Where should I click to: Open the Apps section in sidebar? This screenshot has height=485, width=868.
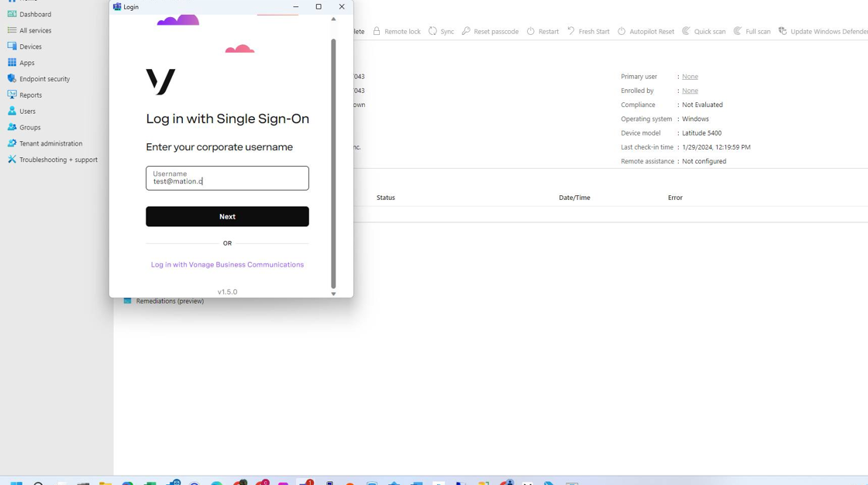point(21,63)
